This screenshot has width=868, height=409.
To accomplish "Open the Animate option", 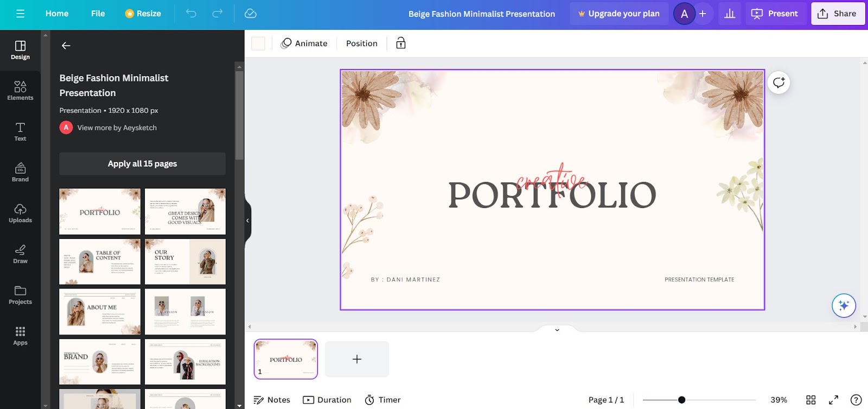I will (304, 43).
